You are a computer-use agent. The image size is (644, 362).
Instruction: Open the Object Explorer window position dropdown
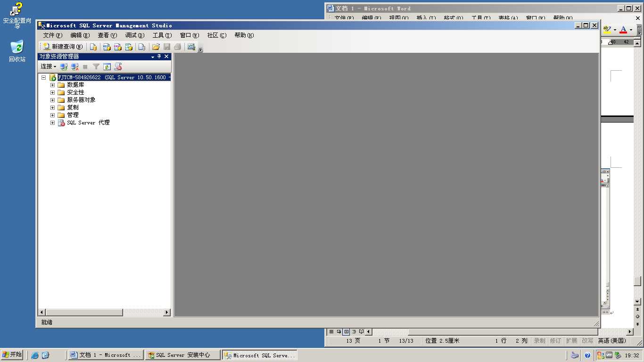(153, 57)
